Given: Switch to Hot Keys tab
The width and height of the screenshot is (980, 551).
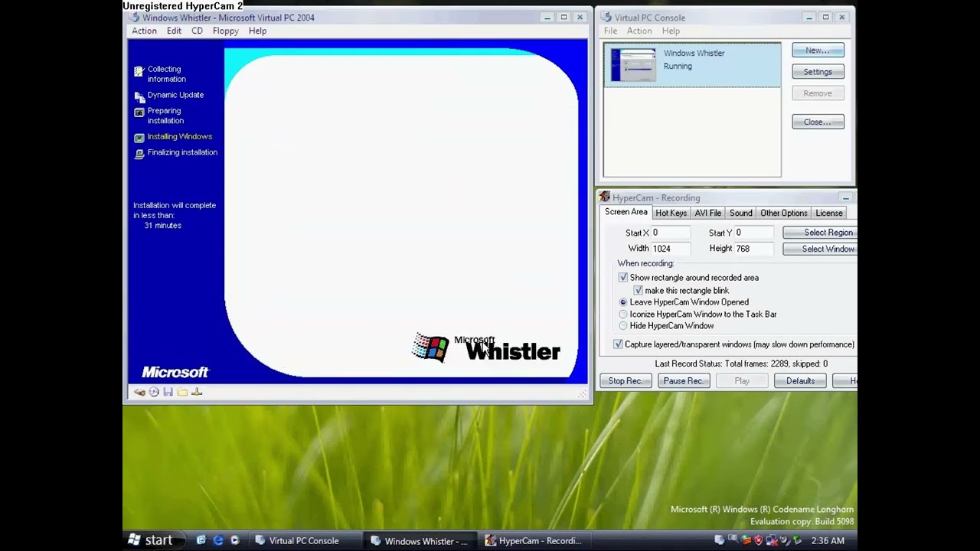Looking at the screenshot, I should tap(671, 213).
